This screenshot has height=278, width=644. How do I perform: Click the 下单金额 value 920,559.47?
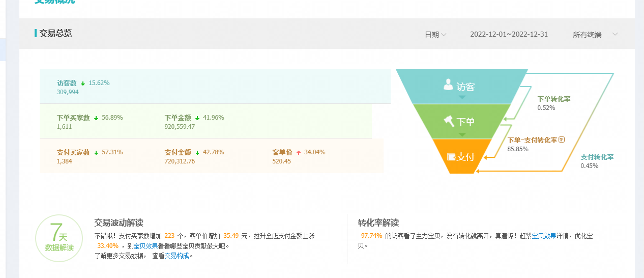pos(180,127)
